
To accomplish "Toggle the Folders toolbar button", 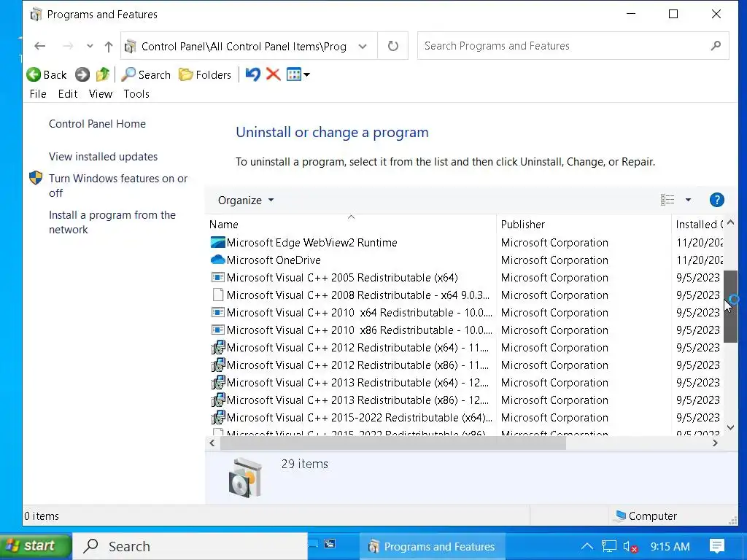I will [x=205, y=75].
